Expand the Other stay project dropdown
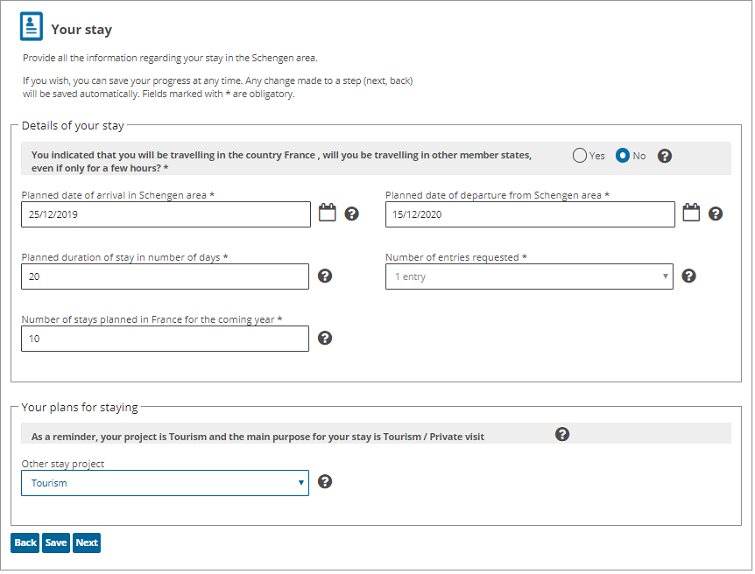The height and width of the screenshot is (574, 755). (165, 483)
